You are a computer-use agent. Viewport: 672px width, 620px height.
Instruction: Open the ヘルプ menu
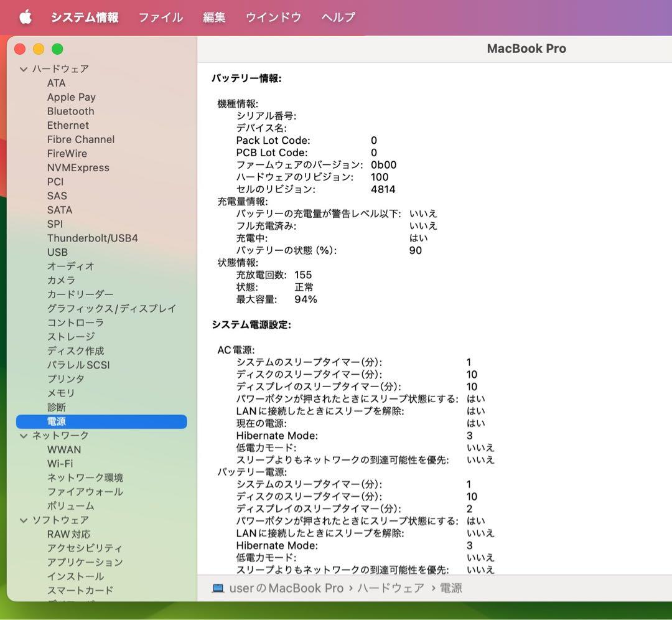[x=337, y=17]
